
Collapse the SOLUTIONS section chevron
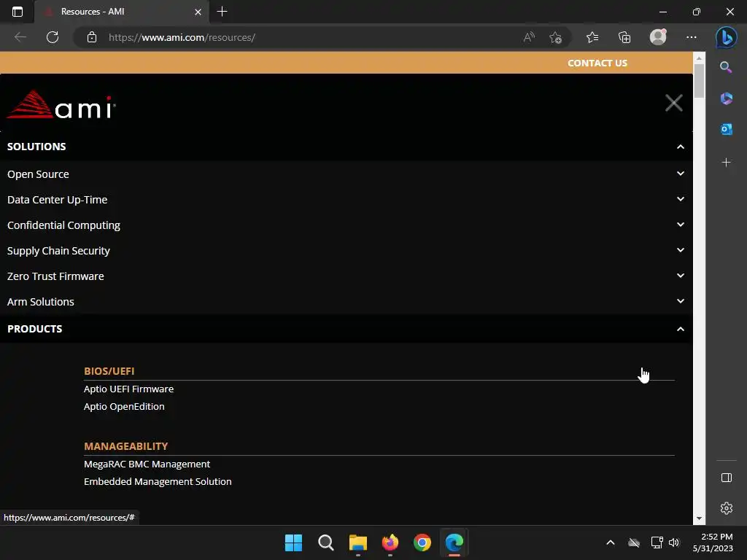tap(681, 147)
